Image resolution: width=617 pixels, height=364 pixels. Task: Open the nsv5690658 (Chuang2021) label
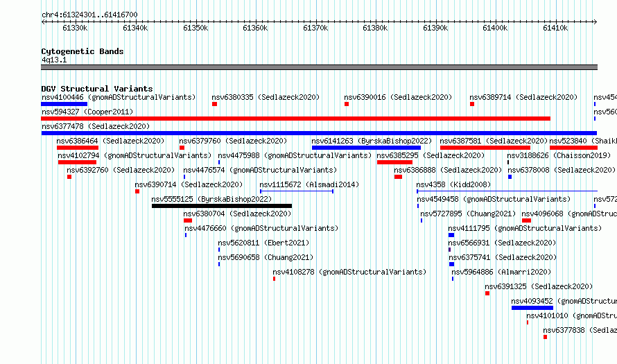pyautogui.click(x=266, y=257)
